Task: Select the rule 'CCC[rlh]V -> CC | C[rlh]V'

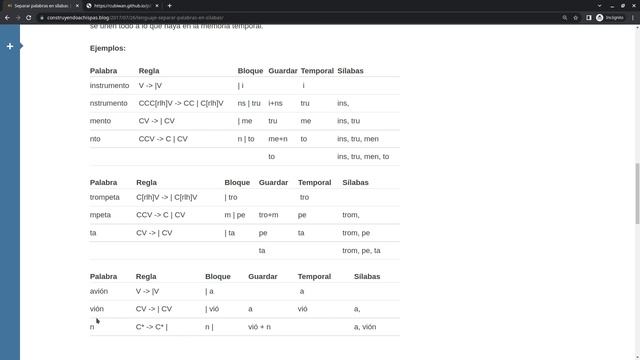Action: click(181, 103)
